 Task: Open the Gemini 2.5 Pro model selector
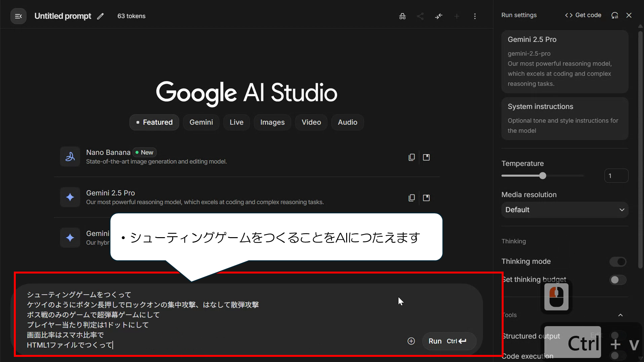564,61
